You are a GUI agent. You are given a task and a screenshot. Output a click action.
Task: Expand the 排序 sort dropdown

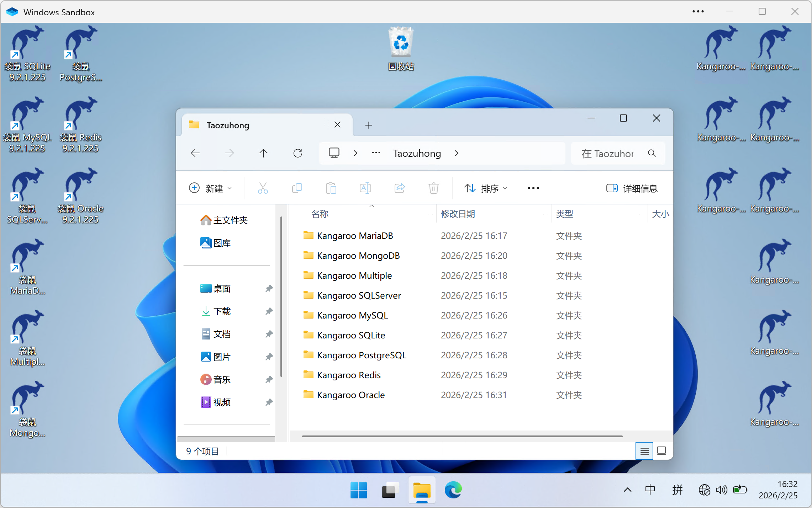(486, 188)
